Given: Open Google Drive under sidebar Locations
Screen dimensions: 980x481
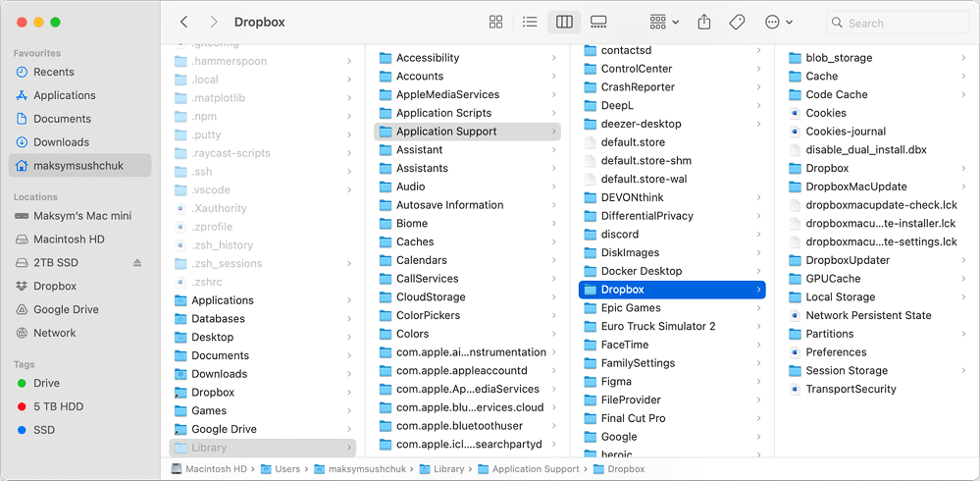Looking at the screenshot, I should (79, 309).
